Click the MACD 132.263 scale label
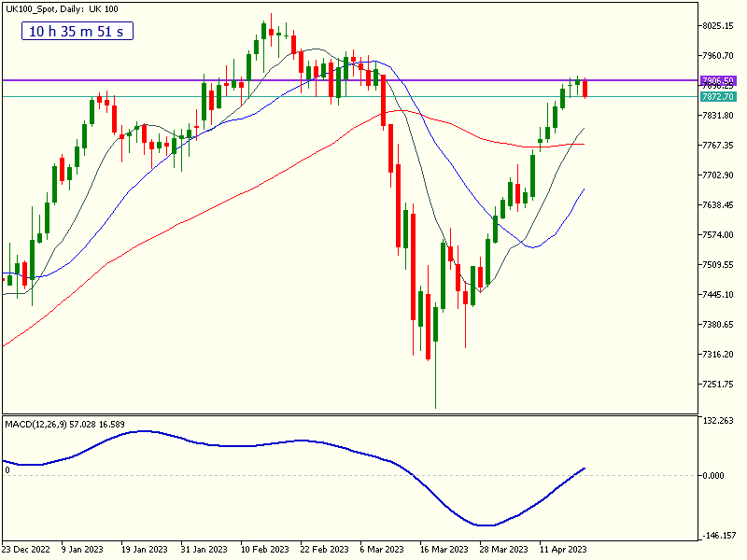 [x=722, y=421]
